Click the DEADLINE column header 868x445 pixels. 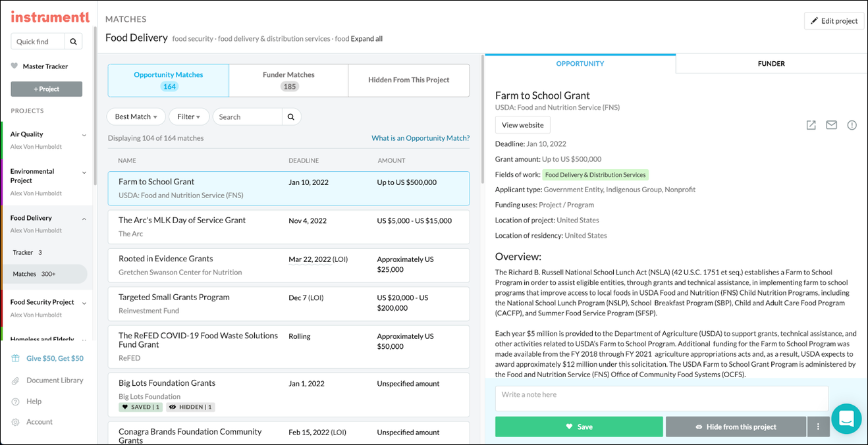[304, 161]
